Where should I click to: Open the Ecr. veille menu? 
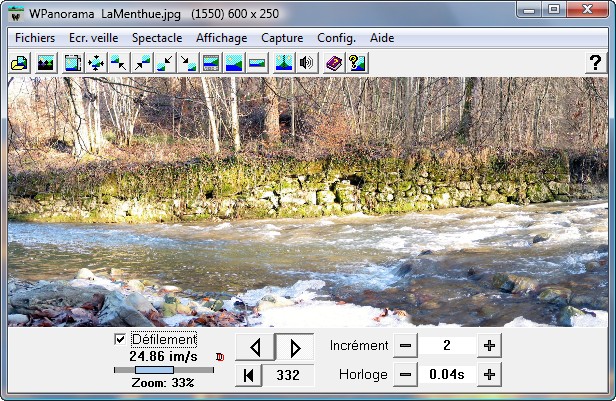point(94,38)
